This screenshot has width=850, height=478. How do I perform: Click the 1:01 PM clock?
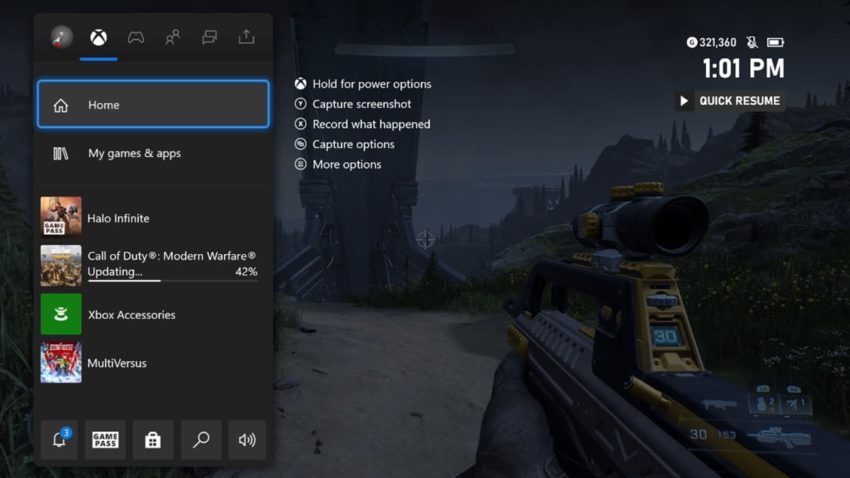(743, 69)
